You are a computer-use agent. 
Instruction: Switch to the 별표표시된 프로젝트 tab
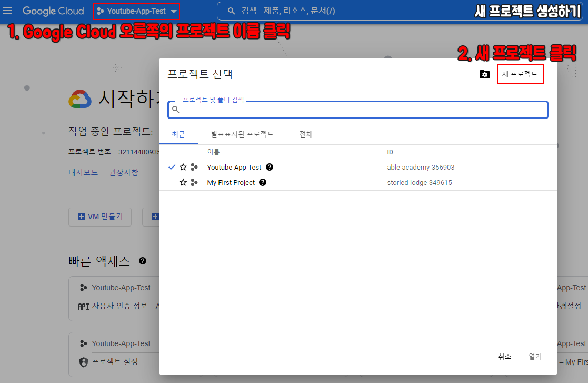click(242, 134)
